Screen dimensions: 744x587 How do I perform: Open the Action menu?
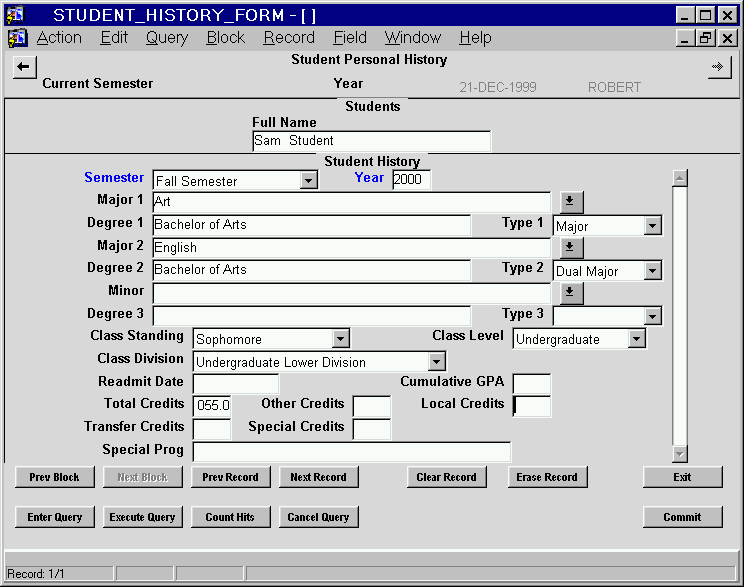pos(59,37)
